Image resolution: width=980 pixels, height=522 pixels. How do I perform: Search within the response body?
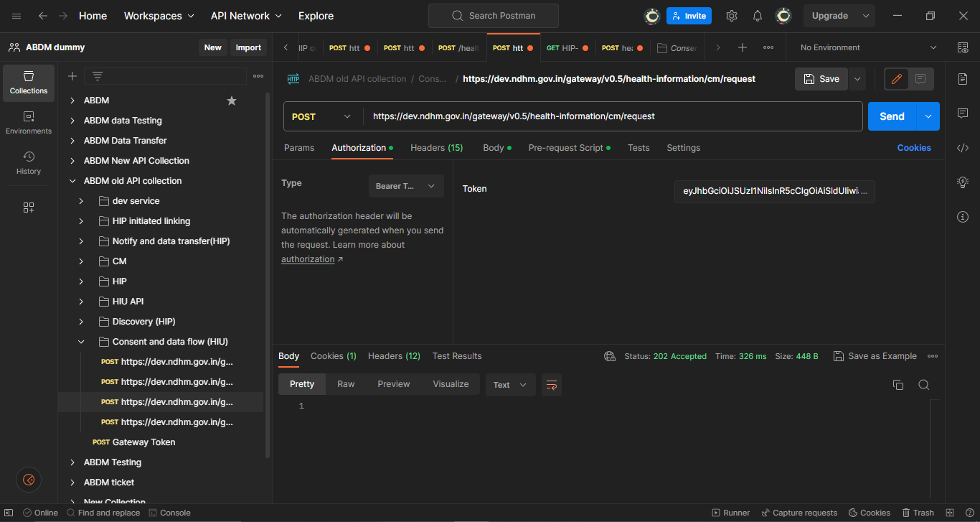click(x=924, y=385)
